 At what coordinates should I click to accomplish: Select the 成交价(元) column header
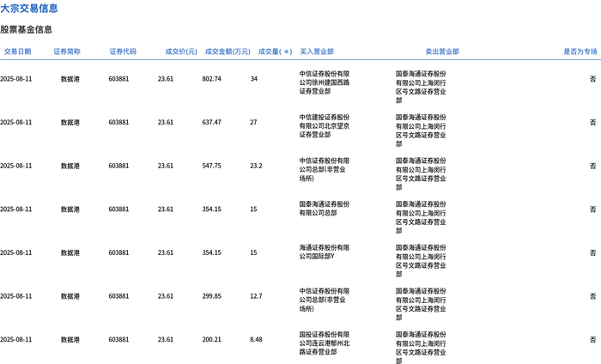(181, 52)
